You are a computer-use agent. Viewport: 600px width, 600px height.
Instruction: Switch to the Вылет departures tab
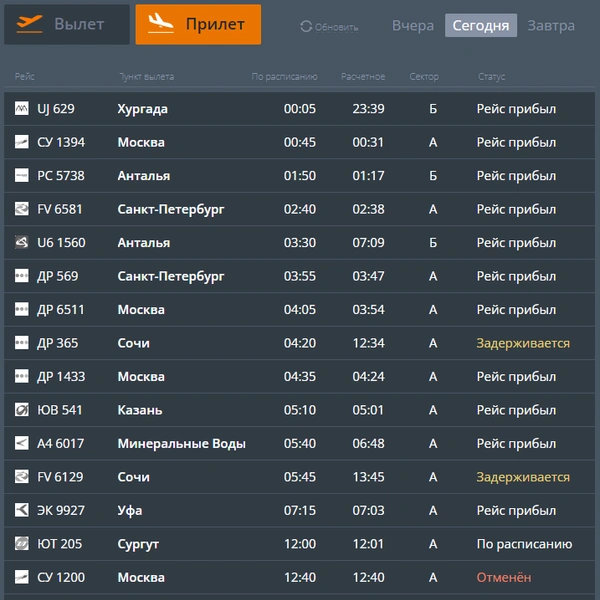click(x=67, y=24)
